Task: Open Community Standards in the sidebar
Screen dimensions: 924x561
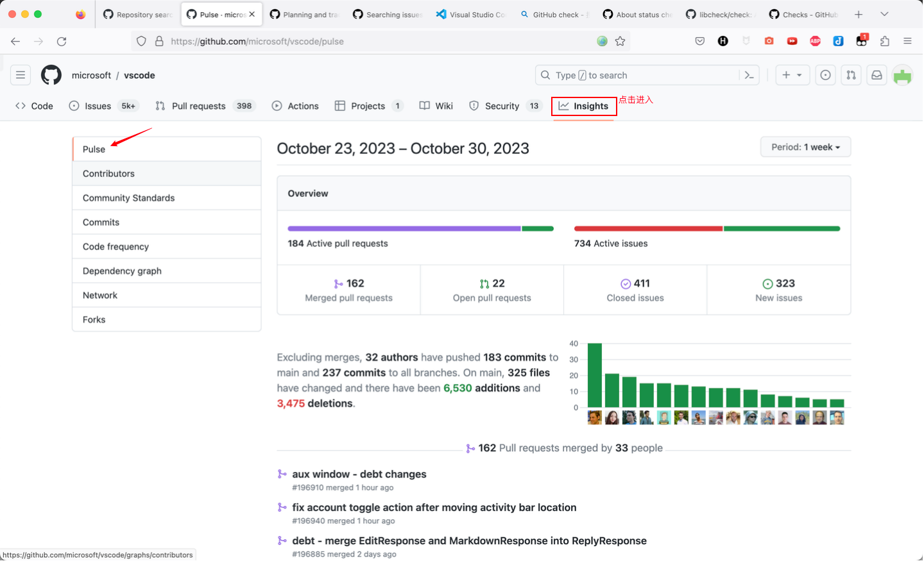Action: pos(167,198)
